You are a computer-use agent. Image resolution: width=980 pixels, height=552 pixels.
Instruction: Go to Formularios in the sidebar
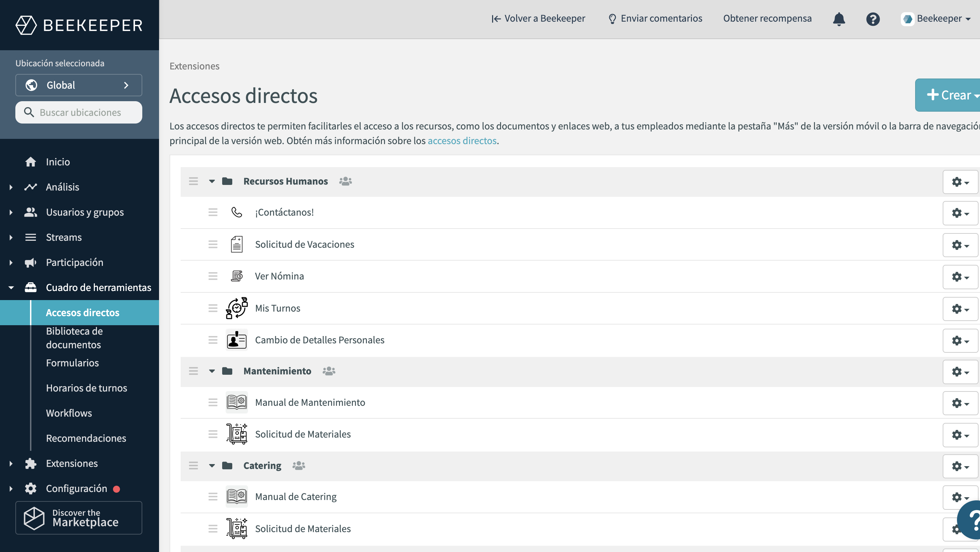72,363
